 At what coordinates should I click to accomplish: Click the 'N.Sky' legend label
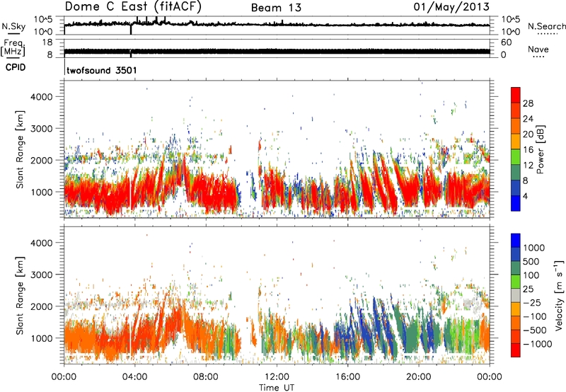[13, 26]
